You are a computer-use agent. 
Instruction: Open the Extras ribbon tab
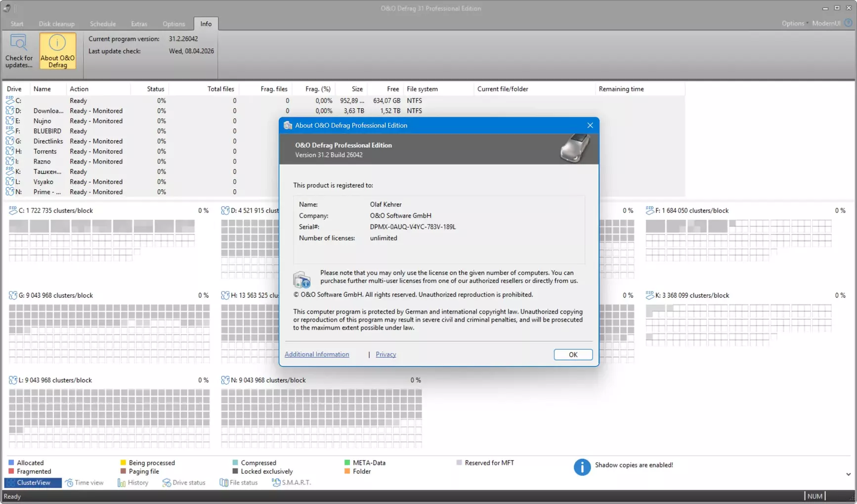click(139, 24)
